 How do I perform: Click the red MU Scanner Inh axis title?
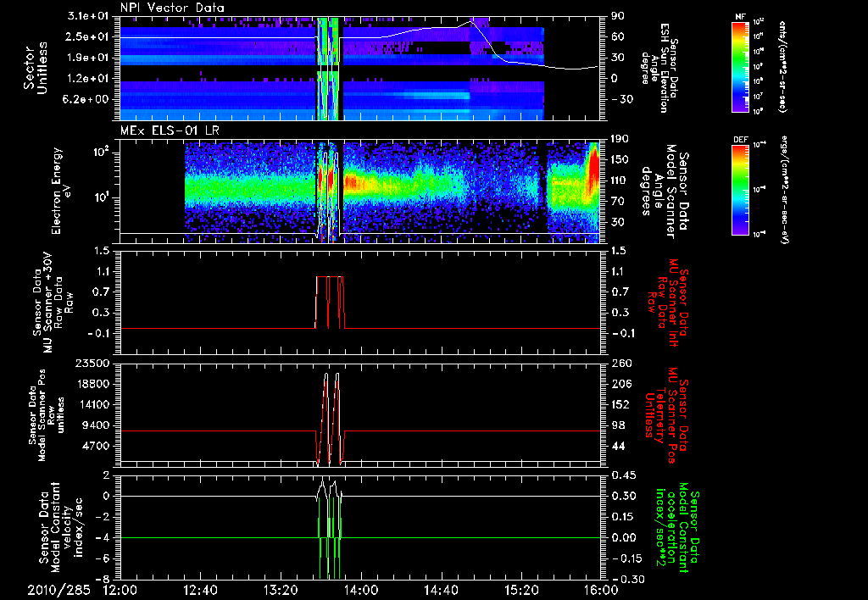pyautogui.click(x=667, y=303)
